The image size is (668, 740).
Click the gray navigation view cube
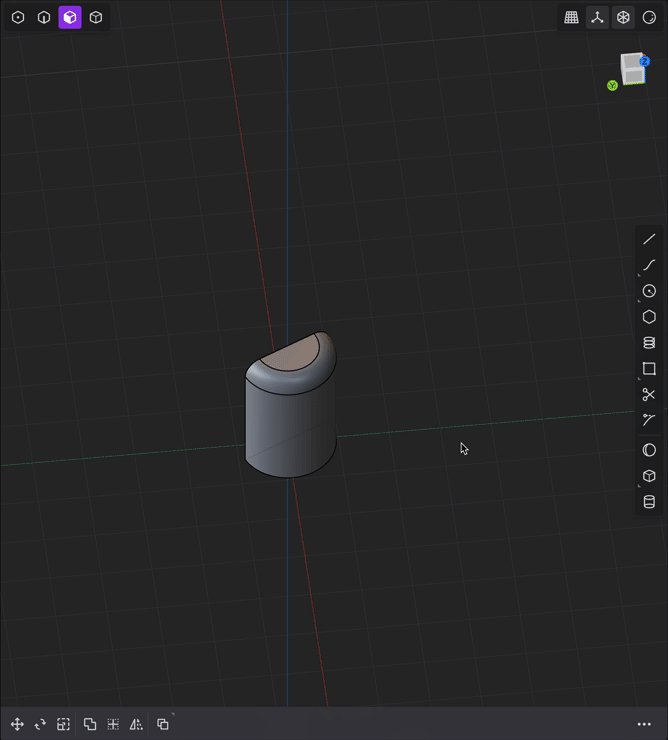point(632,69)
